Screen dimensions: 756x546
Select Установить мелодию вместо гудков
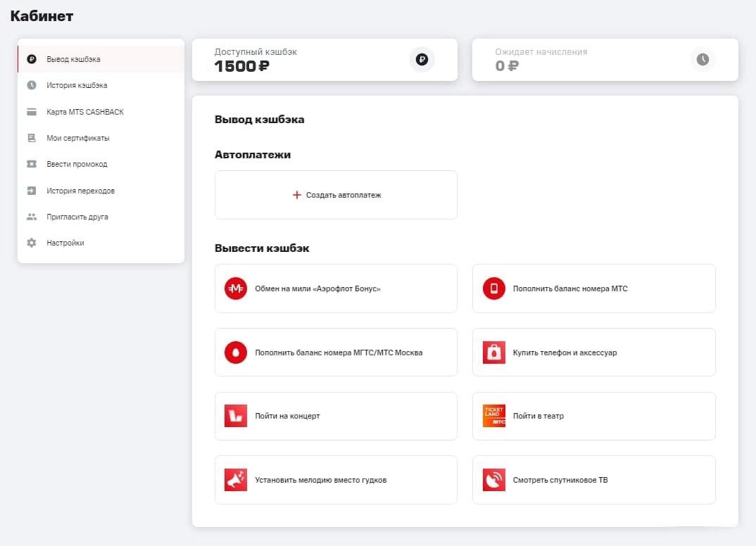pos(336,480)
